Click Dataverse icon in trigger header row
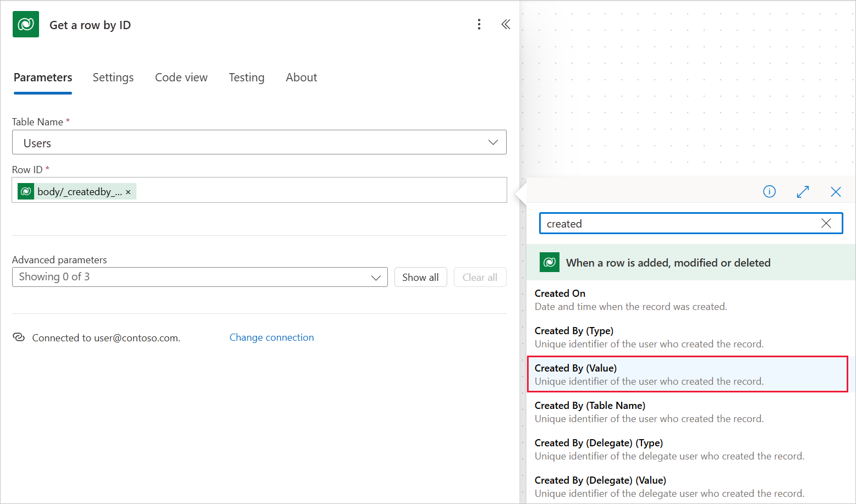 coord(550,263)
